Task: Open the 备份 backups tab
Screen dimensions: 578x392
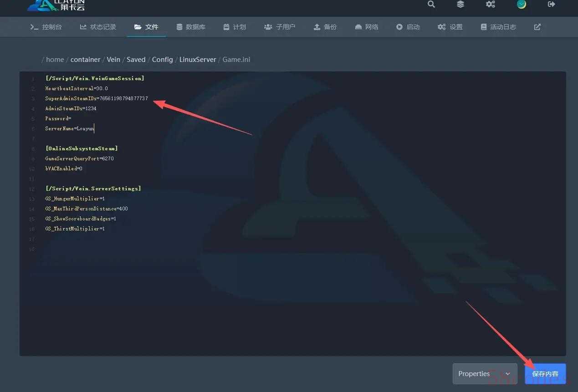Action: [325, 27]
